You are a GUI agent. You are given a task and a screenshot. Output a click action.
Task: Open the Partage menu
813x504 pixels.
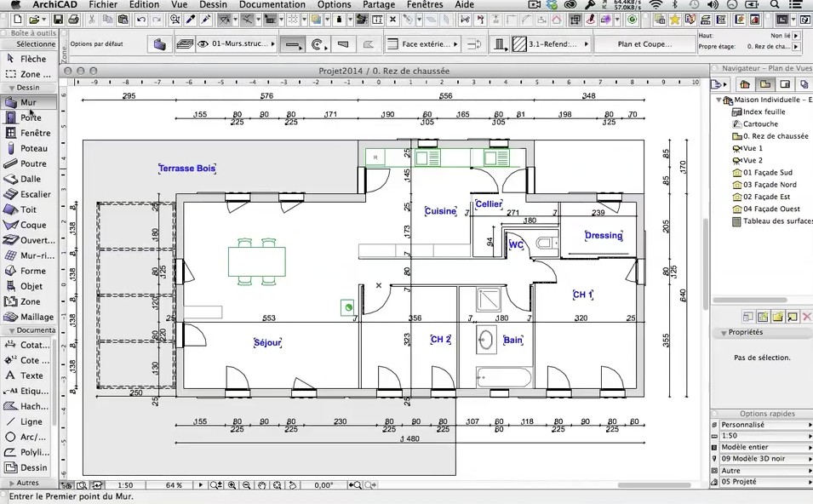coord(379,4)
